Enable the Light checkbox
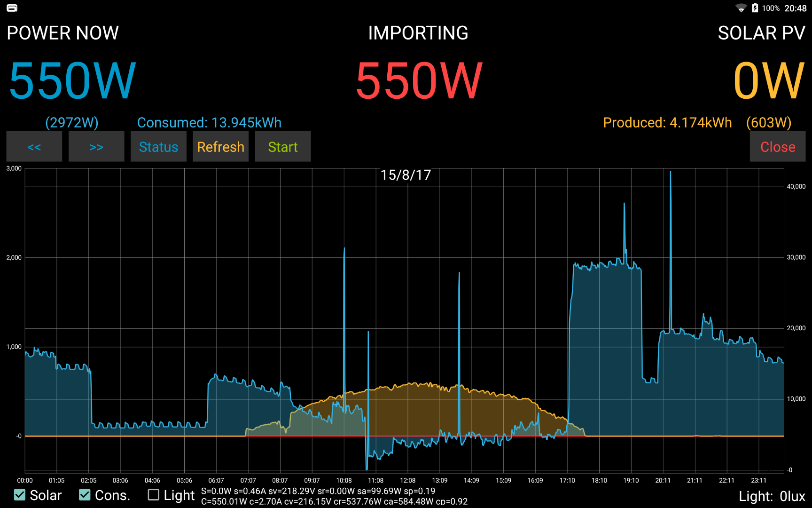This screenshot has height=508, width=812. [153, 495]
